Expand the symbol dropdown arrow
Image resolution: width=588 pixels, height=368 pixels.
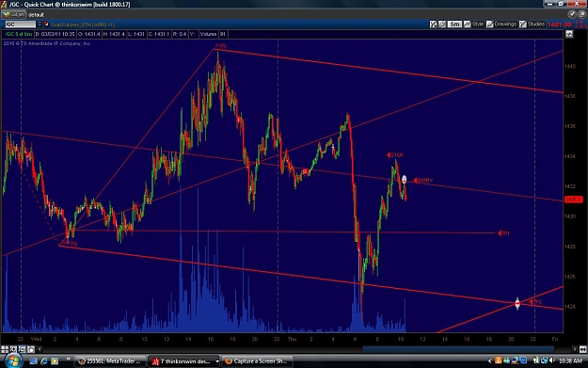40,24
